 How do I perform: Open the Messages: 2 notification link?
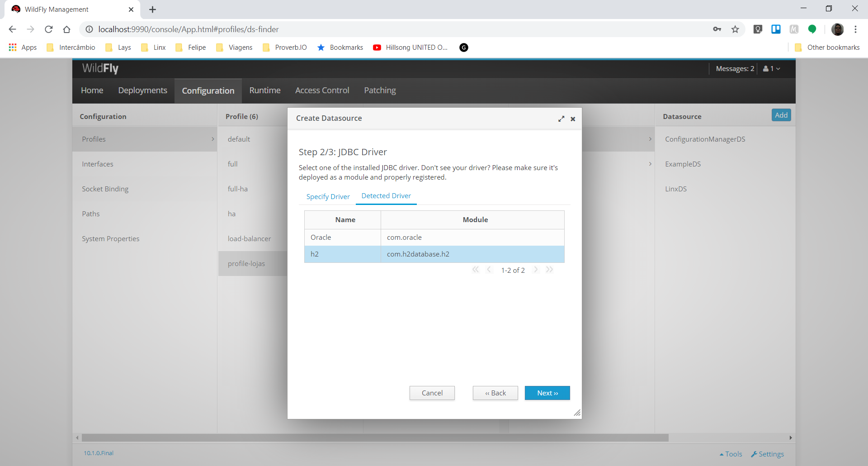(735, 69)
